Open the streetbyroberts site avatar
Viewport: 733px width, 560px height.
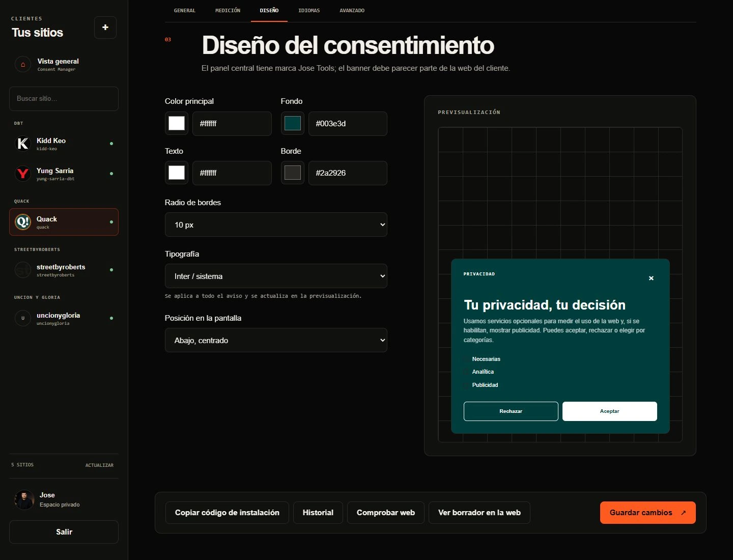23,270
